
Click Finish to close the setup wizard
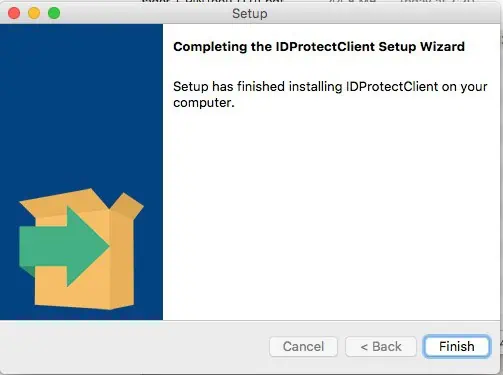(457, 346)
